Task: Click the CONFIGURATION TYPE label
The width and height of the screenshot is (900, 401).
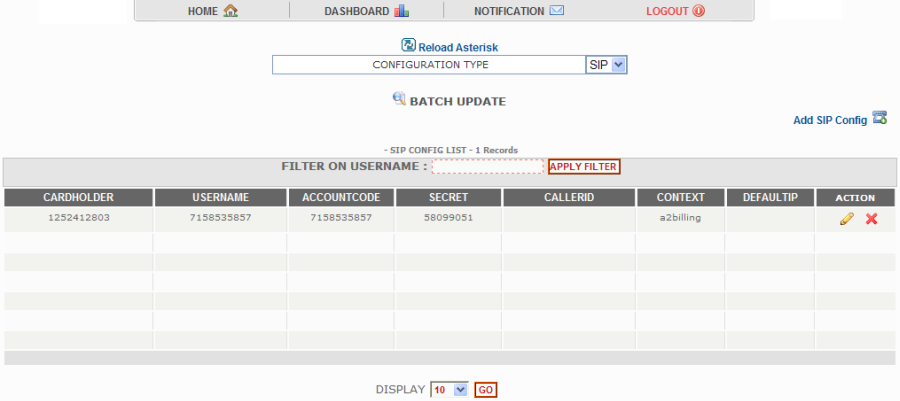Action: [x=430, y=65]
